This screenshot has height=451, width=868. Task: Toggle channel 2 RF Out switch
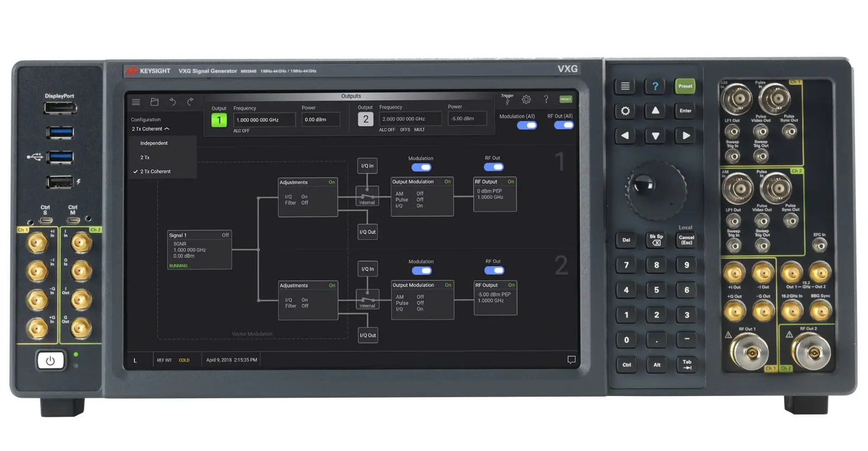click(494, 270)
